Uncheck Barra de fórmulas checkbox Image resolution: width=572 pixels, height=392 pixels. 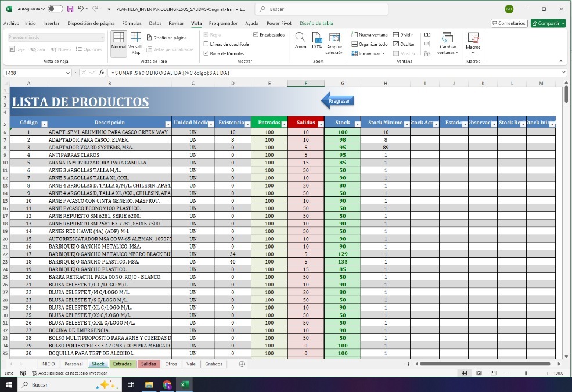pyautogui.click(x=206, y=53)
